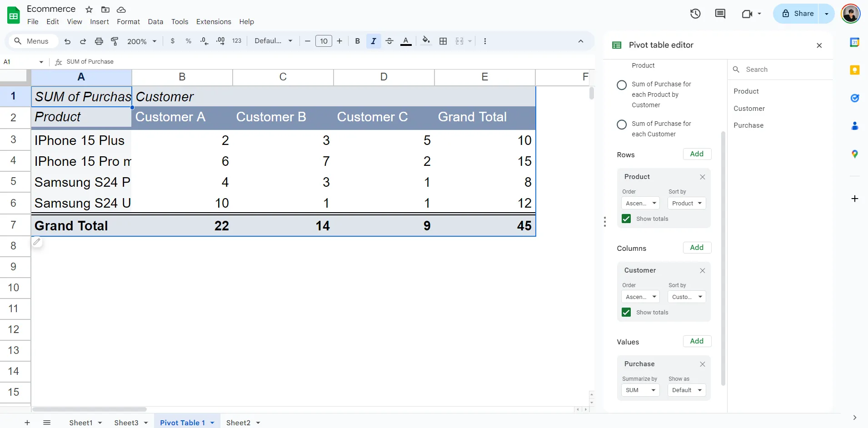Get add-ons with plus icon
Screen dimensions: 868x428
tap(855, 199)
